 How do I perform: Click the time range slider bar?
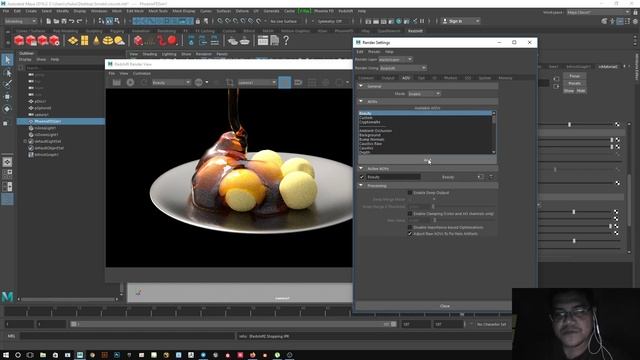pyautogui.click(x=233, y=324)
